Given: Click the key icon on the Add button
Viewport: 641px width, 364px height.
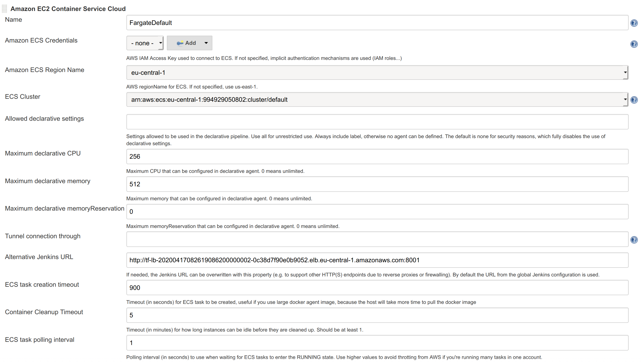Looking at the screenshot, I should (180, 43).
